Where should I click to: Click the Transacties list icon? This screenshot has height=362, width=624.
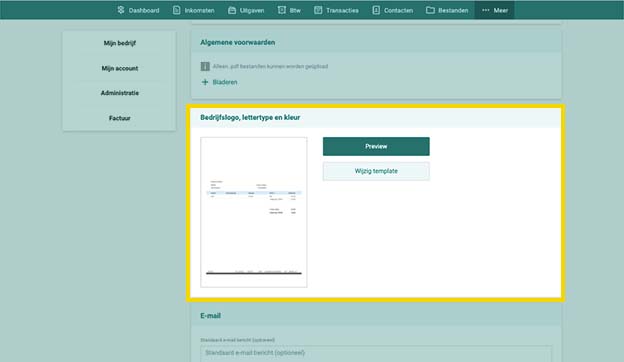click(318, 10)
